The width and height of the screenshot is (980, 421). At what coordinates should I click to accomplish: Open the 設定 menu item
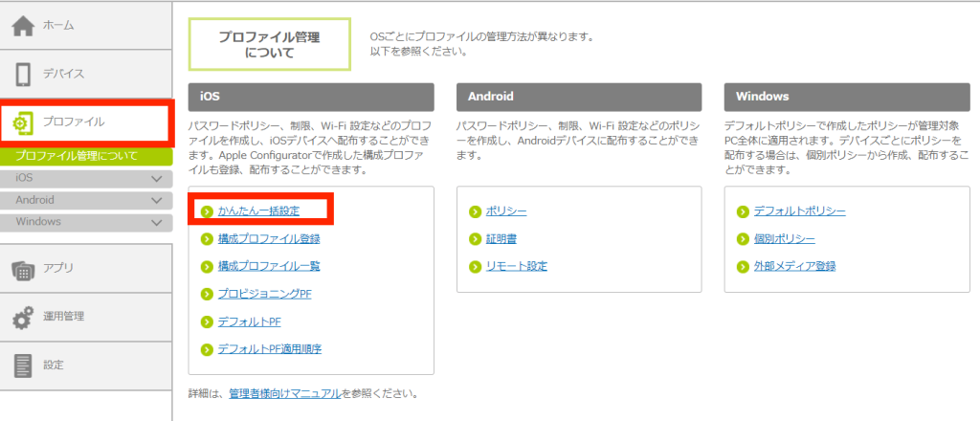click(x=85, y=366)
